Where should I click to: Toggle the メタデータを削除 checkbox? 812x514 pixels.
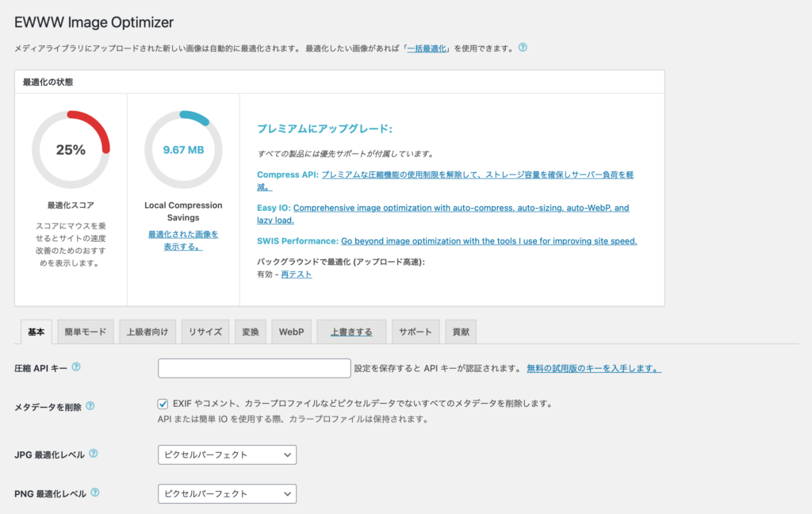click(163, 404)
